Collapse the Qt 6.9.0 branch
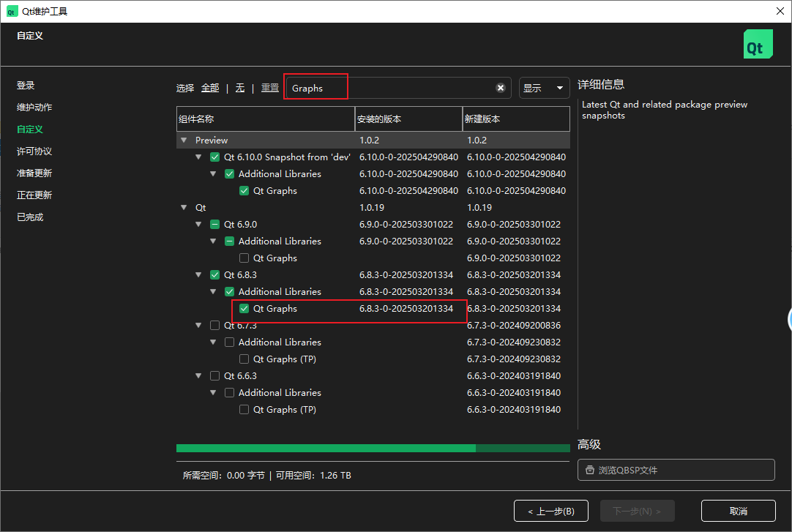Image resolution: width=792 pixels, height=532 pixels. pyautogui.click(x=198, y=225)
